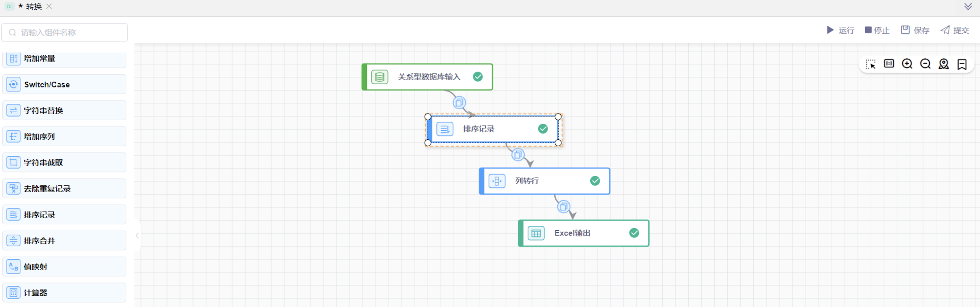Expand the double-chevron menu at top right
The width and height of the screenshot is (980, 307).
968,7
